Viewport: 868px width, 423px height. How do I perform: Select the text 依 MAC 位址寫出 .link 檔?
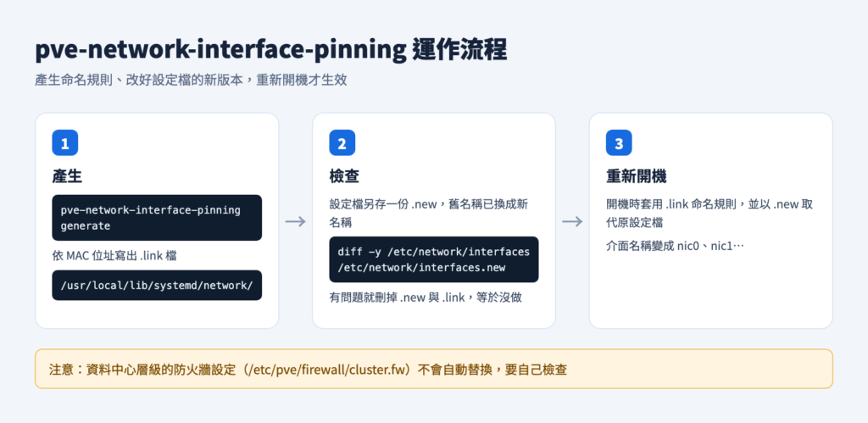click(x=115, y=256)
